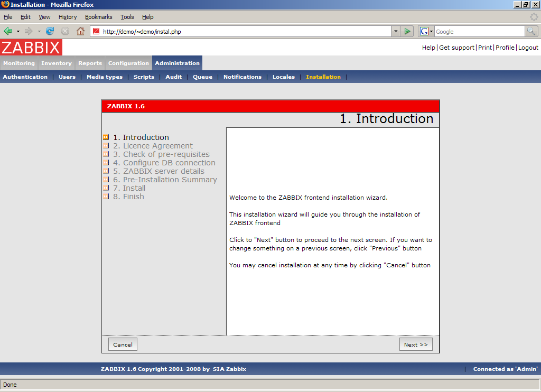Click the URL address field
The image size is (541, 392).
[x=241, y=31]
